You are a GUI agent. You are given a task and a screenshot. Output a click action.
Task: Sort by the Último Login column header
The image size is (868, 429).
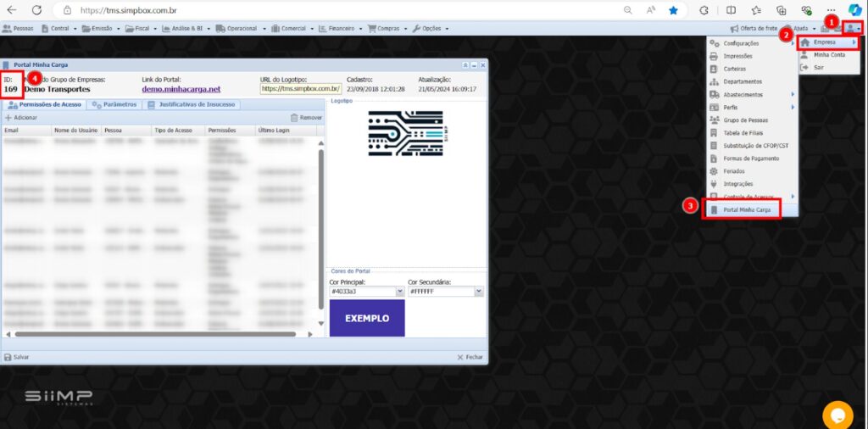point(286,130)
